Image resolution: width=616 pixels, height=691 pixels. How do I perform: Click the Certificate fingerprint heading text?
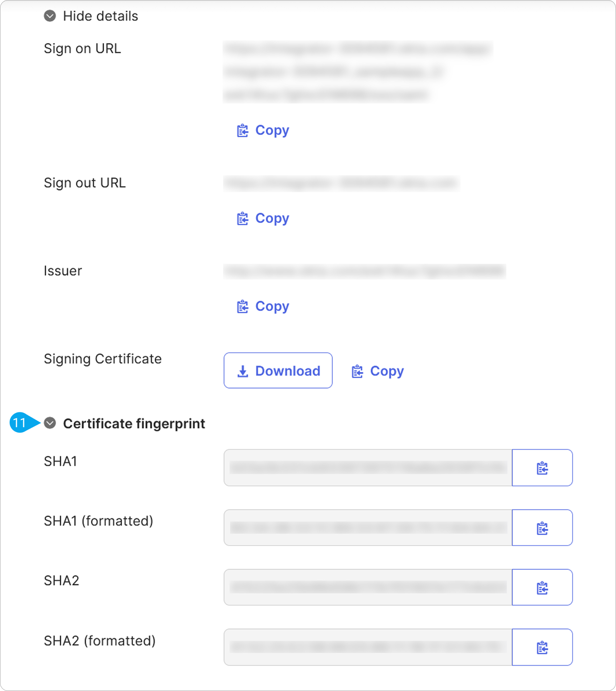click(x=134, y=423)
